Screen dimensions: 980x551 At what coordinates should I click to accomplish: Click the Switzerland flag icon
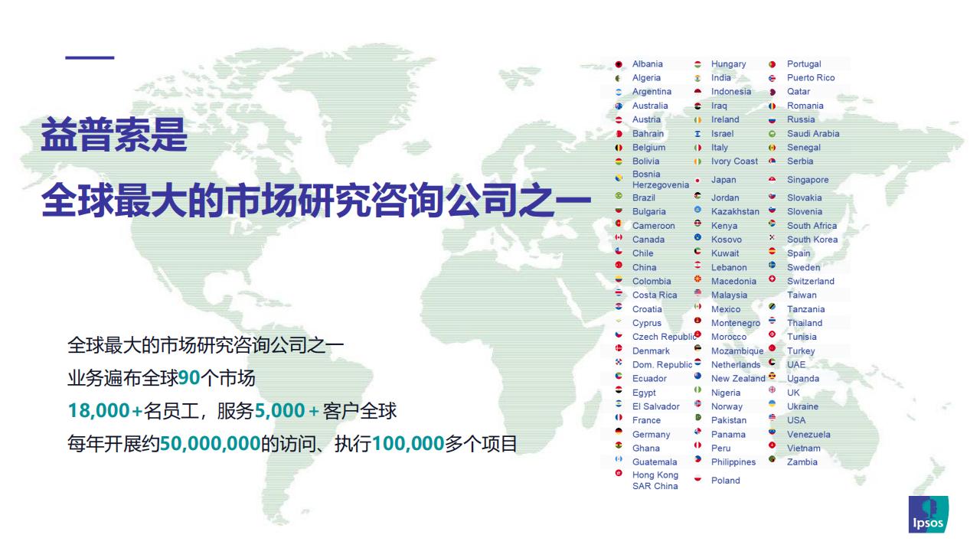tap(773, 280)
